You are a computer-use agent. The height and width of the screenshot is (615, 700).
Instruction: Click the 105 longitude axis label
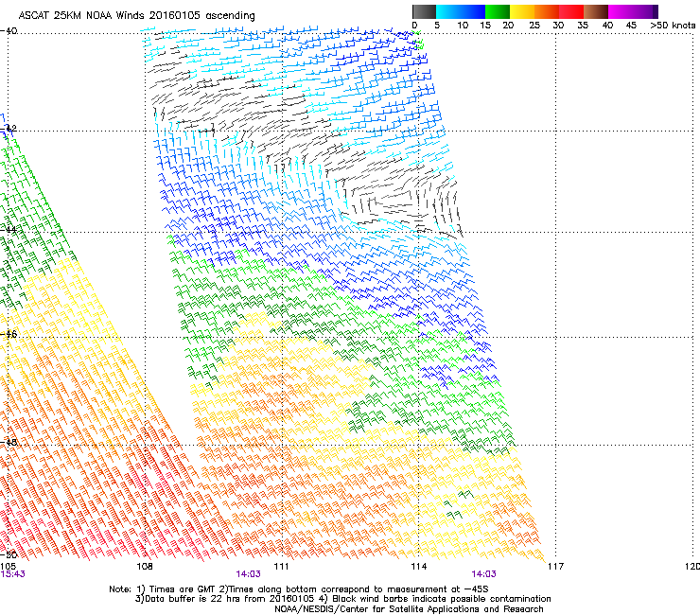8,567
